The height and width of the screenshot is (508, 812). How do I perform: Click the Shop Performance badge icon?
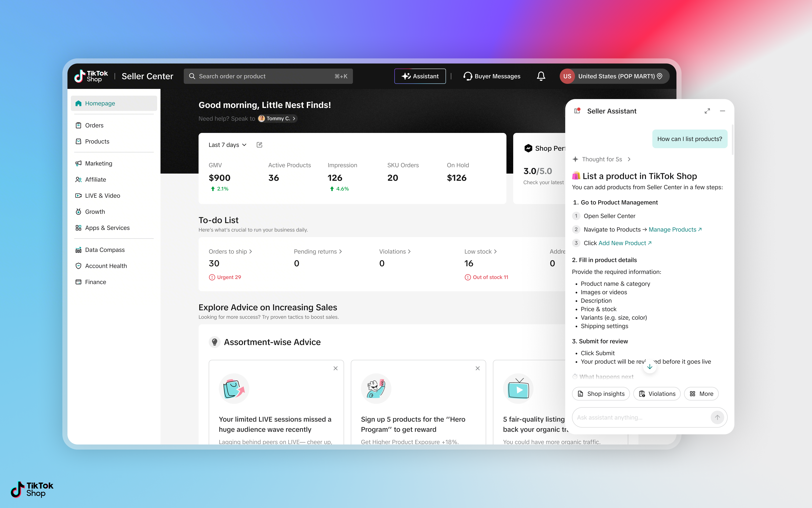coord(528,148)
